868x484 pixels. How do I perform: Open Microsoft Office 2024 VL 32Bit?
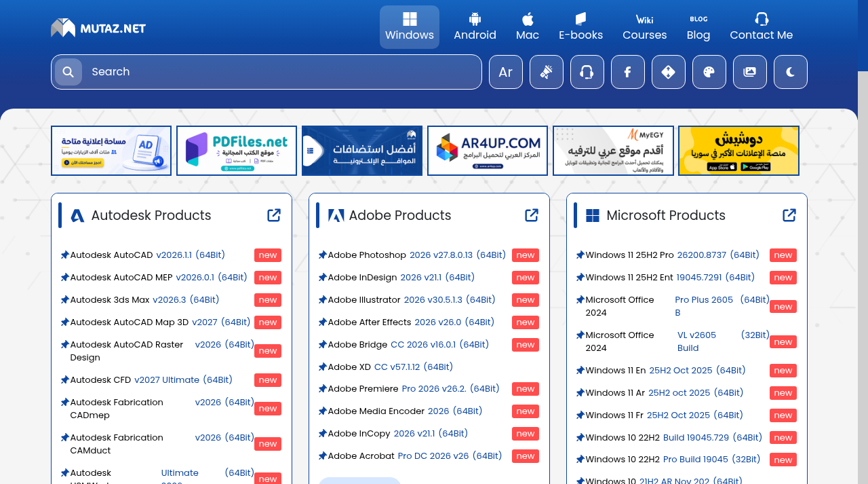677,341
